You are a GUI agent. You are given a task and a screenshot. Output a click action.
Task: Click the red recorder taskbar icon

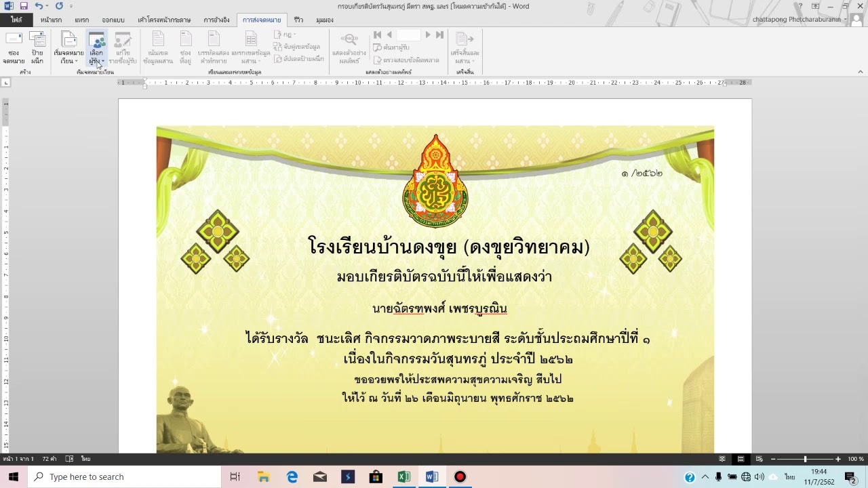tap(460, 476)
